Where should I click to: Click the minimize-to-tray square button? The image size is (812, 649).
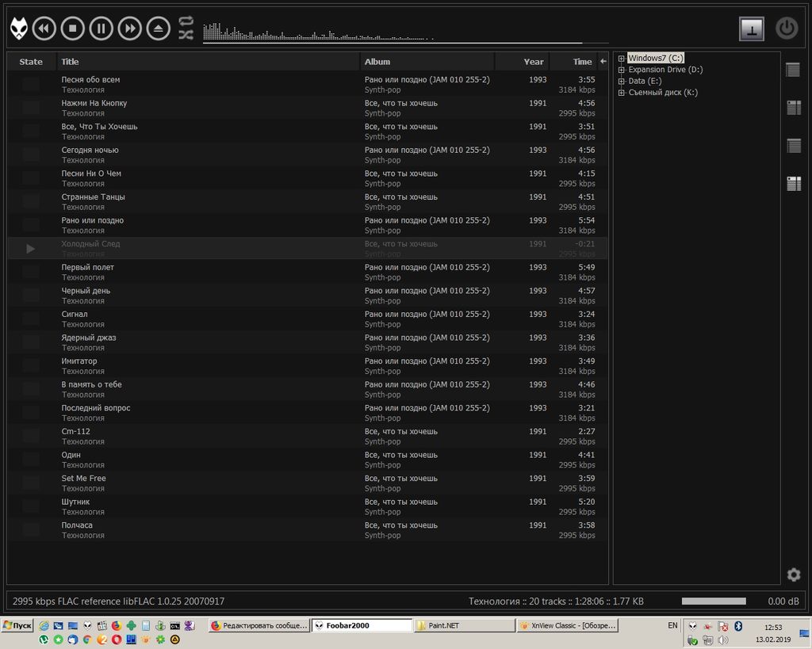click(752, 29)
